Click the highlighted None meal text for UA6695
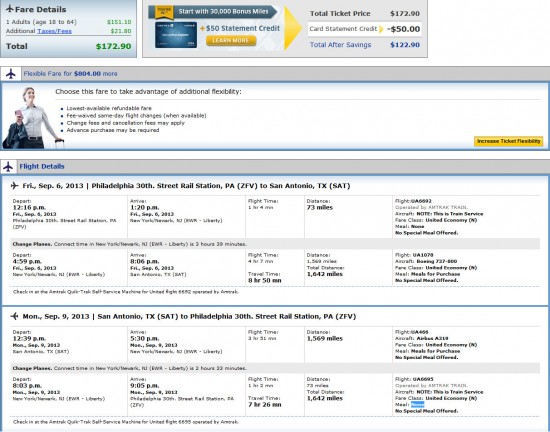The image size is (550, 432). click(x=417, y=405)
